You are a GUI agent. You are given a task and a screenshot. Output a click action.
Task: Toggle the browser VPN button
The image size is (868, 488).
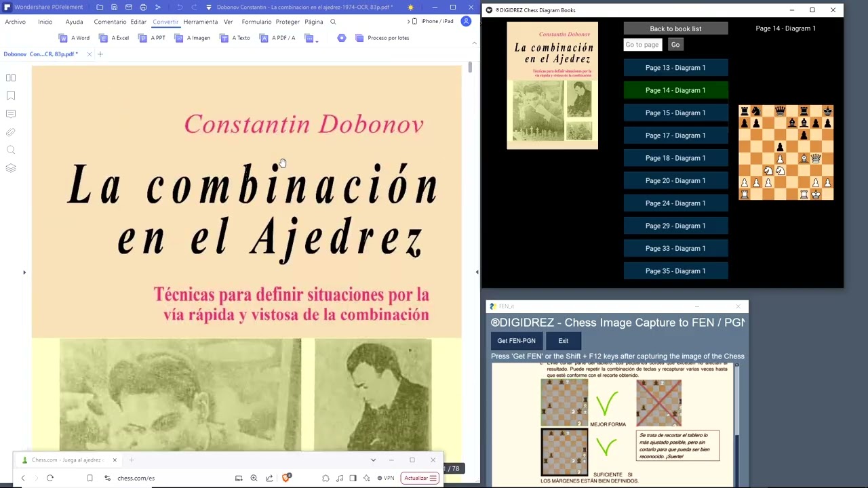click(386, 478)
